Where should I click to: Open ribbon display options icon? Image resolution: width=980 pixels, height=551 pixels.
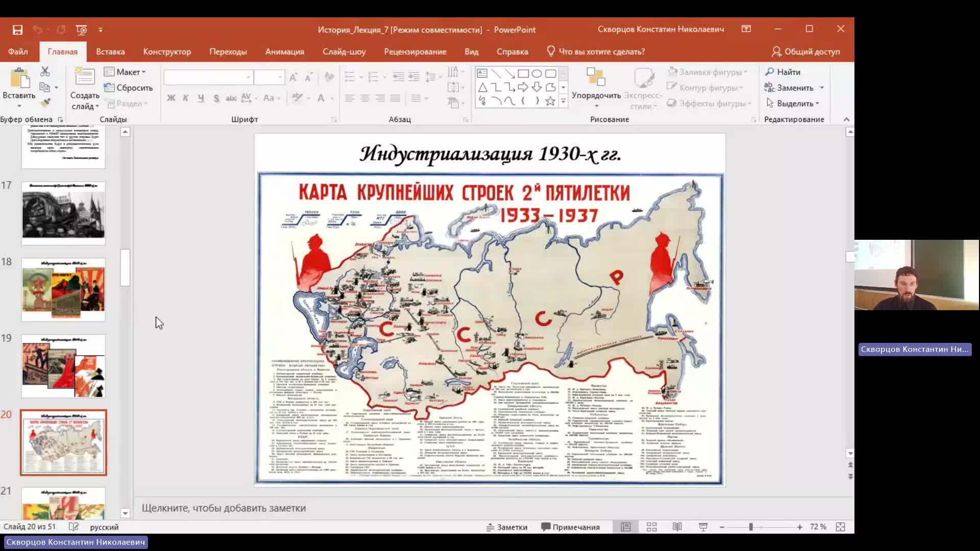pos(746,29)
